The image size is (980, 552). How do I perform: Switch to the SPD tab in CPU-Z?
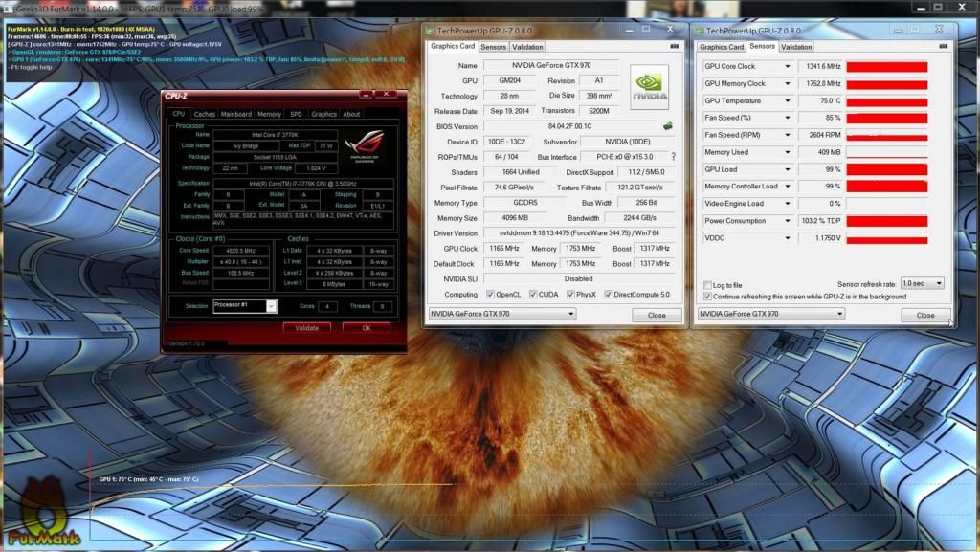tap(297, 114)
